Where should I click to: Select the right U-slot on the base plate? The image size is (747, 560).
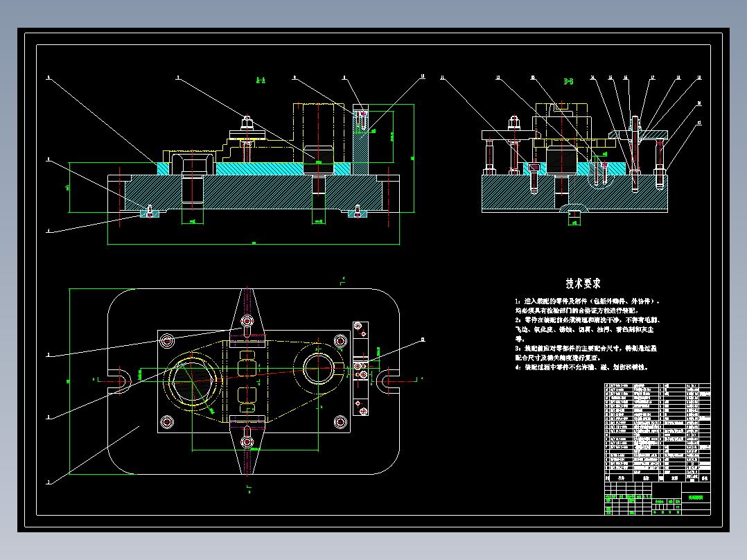click(x=388, y=380)
